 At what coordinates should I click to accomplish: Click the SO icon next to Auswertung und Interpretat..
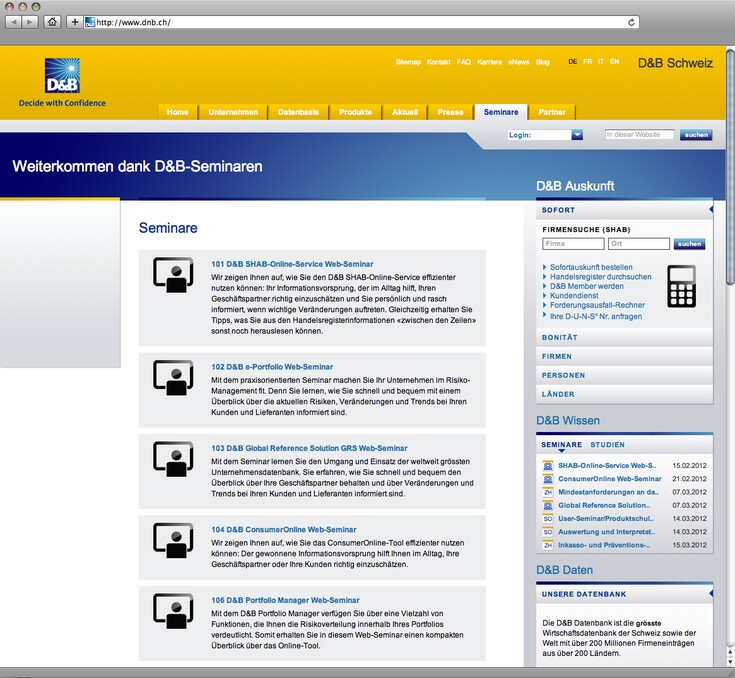[x=548, y=532]
